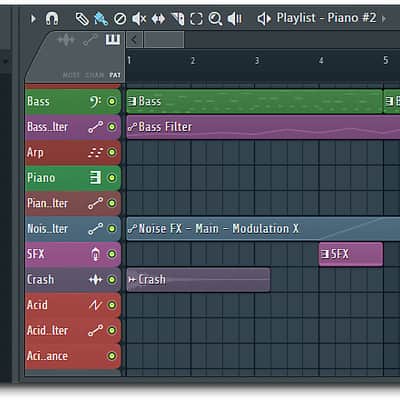This screenshot has width=400, height=400.
Task: Mute the Bass track
Action: coord(112,101)
